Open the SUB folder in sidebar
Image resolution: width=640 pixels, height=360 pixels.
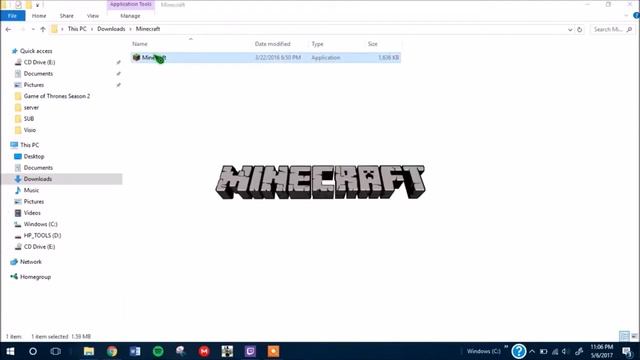click(x=29, y=119)
